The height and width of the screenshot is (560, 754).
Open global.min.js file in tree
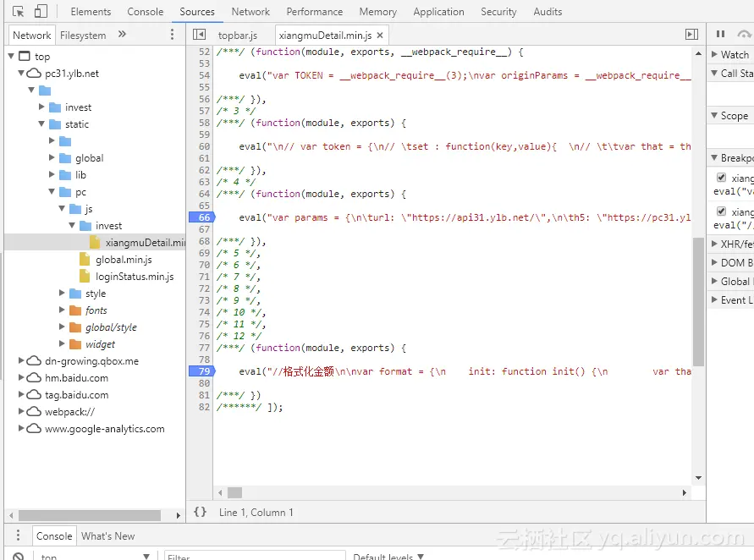(x=124, y=260)
